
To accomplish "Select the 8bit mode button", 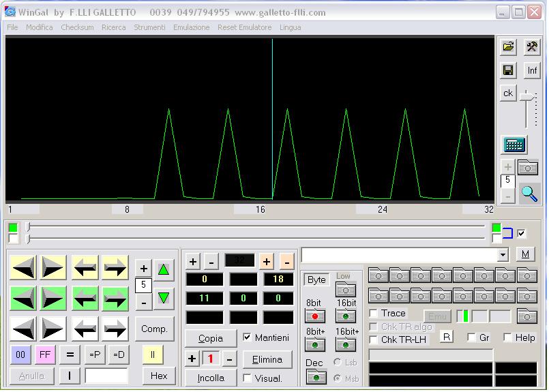I will tap(315, 316).
